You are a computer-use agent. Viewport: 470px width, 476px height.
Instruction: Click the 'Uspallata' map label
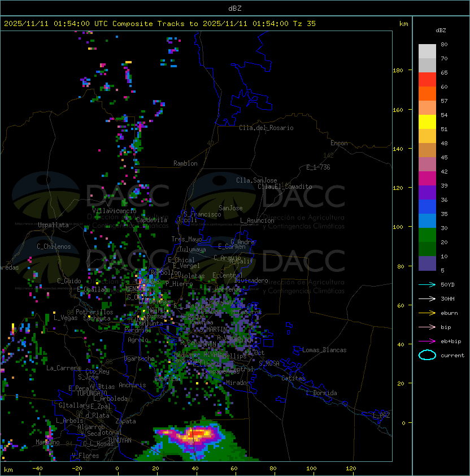53,225
